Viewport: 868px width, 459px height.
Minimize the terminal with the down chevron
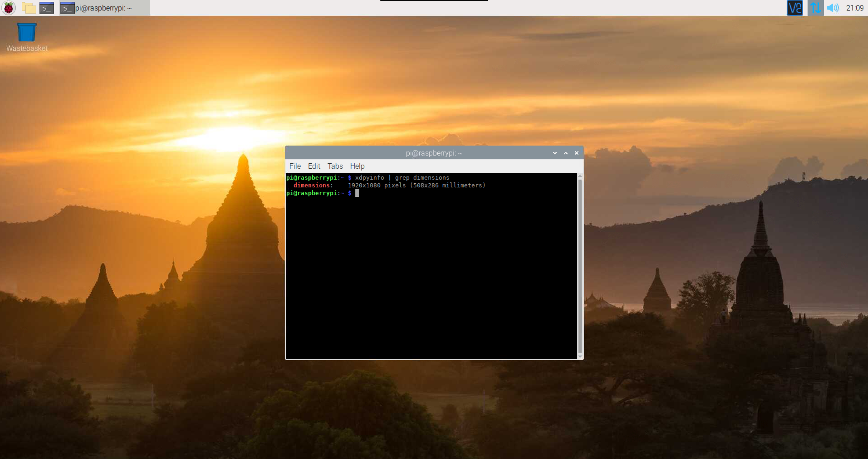555,153
